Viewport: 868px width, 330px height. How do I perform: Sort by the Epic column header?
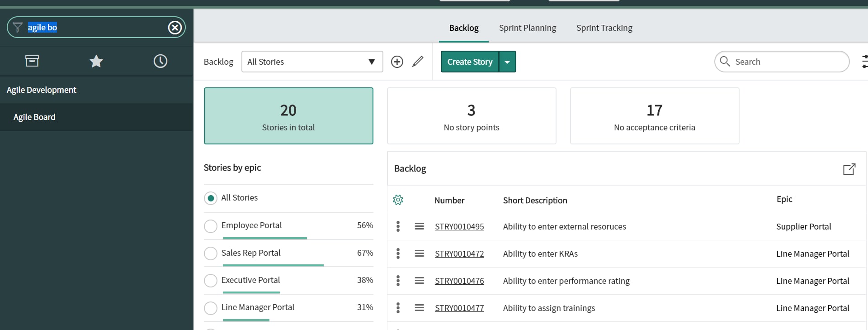784,199
